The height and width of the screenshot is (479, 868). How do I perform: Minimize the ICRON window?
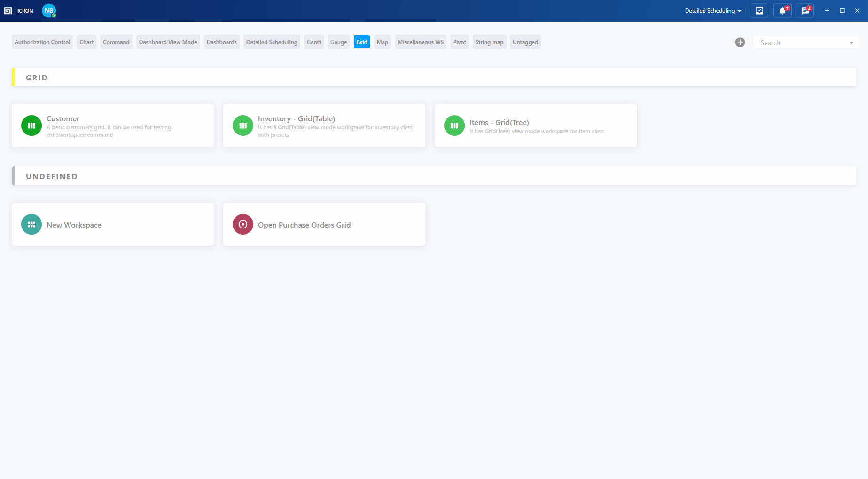click(x=827, y=11)
